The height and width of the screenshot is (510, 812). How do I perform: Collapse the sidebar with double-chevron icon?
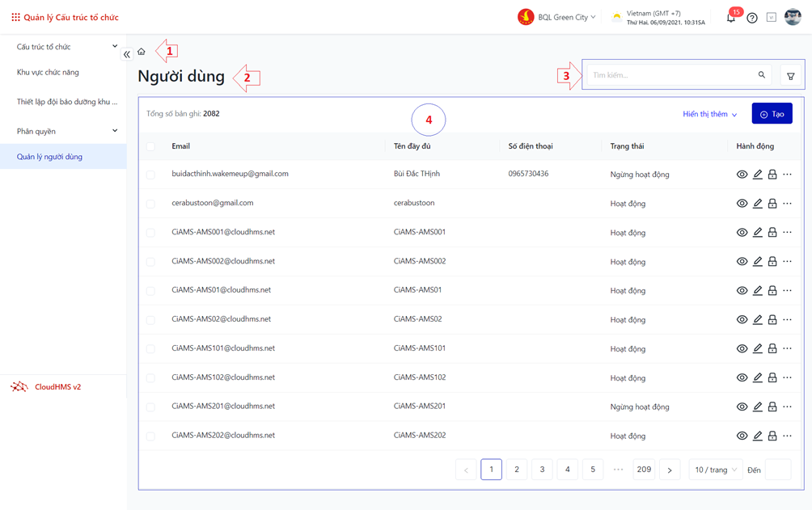point(127,55)
